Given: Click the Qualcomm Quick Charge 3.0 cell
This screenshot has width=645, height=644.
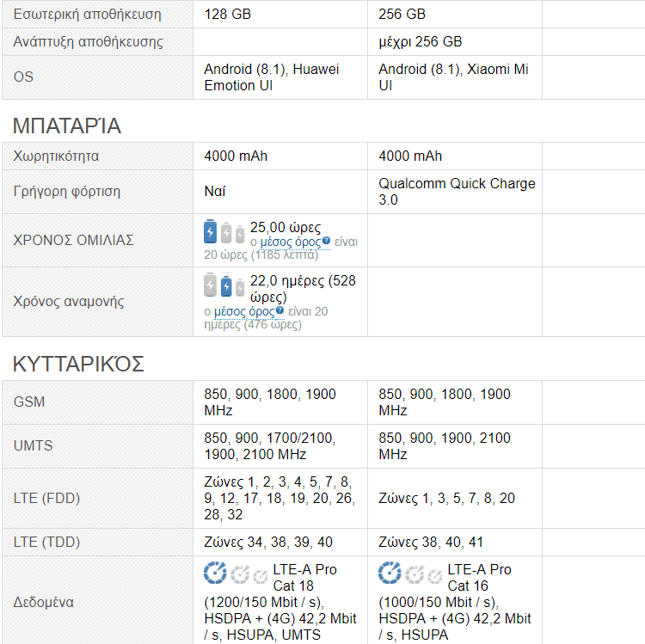Looking at the screenshot, I should [455, 192].
